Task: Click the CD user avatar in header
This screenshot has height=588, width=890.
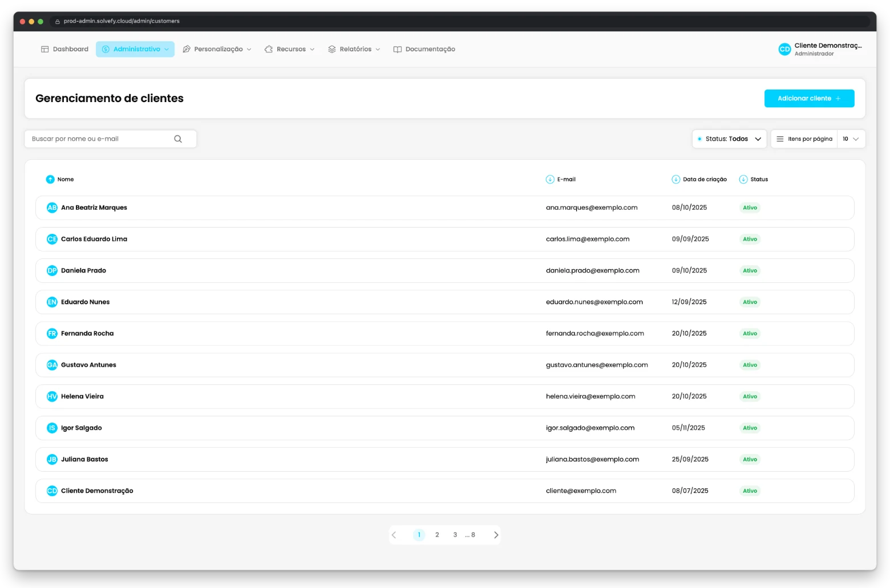Action: [784, 50]
